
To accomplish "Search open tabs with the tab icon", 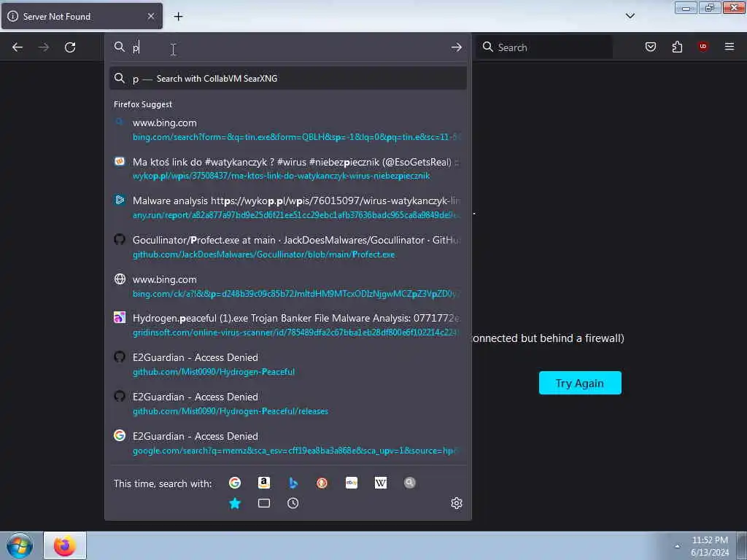I will [264, 503].
